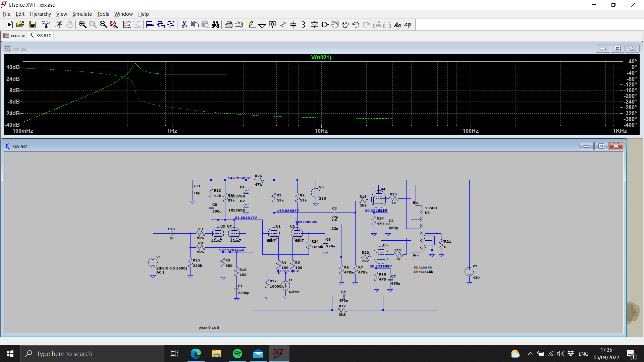Click the Print icon

239,24
